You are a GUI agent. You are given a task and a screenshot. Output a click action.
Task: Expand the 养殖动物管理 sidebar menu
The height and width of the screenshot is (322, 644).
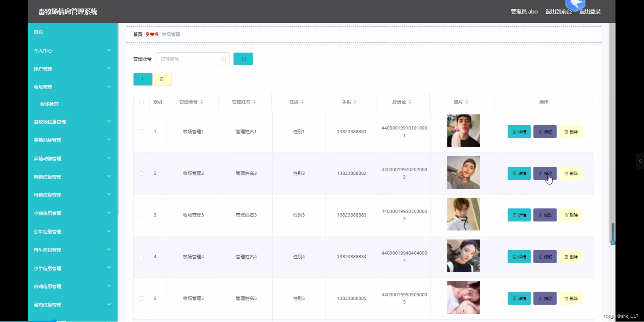(x=73, y=158)
